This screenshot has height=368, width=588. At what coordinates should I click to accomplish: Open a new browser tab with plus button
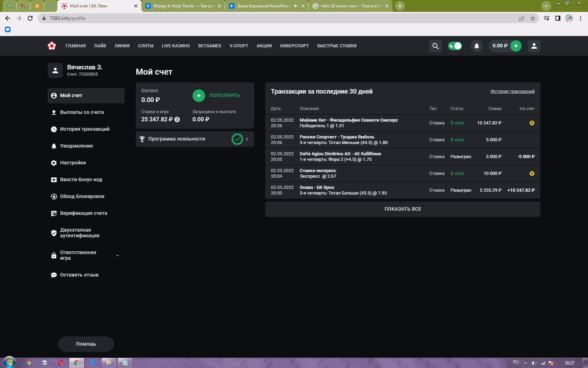click(400, 6)
